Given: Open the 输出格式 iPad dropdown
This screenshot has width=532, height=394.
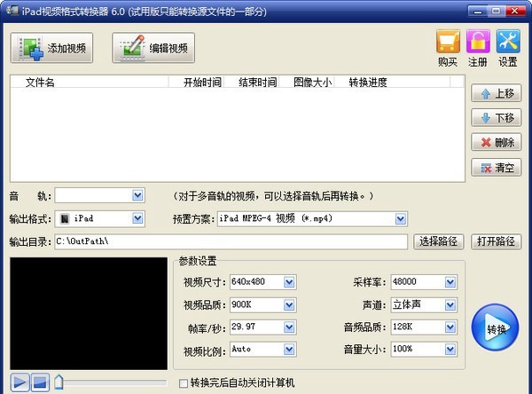Looking at the screenshot, I should click(x=137, y=218).
